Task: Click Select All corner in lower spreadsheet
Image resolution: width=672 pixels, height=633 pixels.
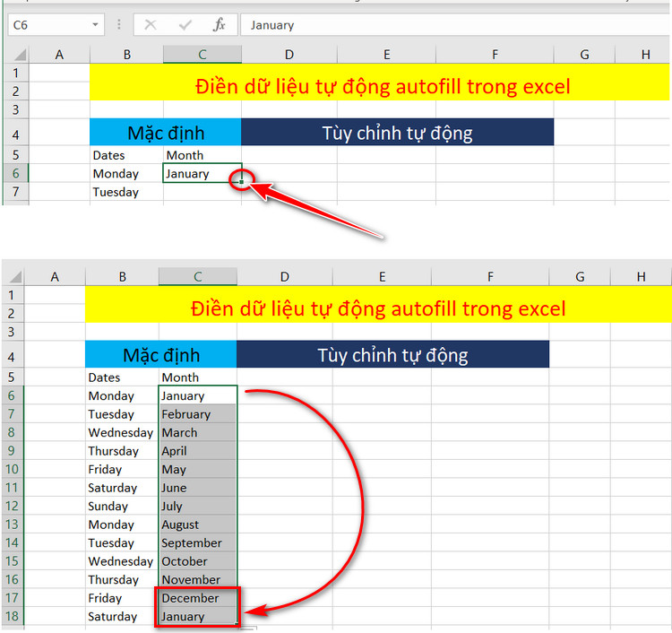Action: pyautogui.click(x=15, y=277)
